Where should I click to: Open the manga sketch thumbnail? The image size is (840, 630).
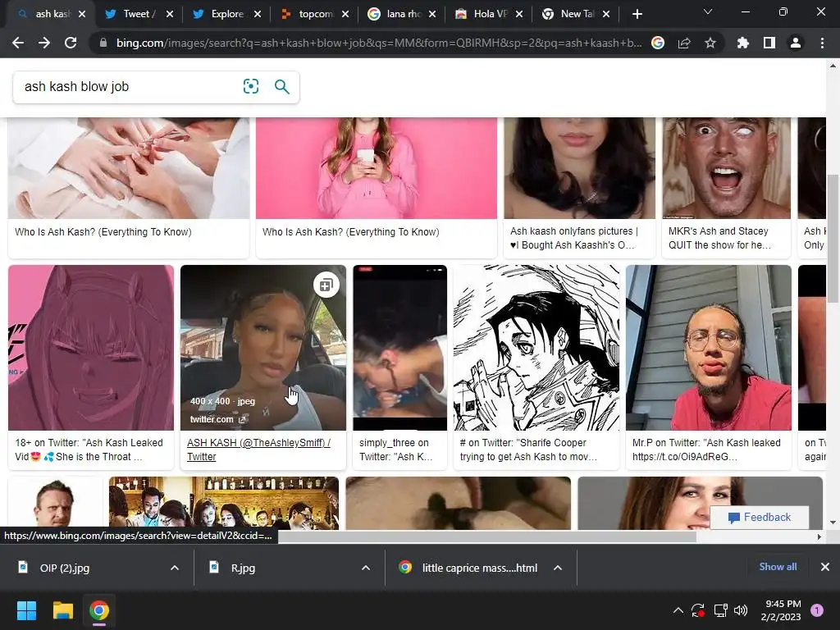click(x=536, y=348)
